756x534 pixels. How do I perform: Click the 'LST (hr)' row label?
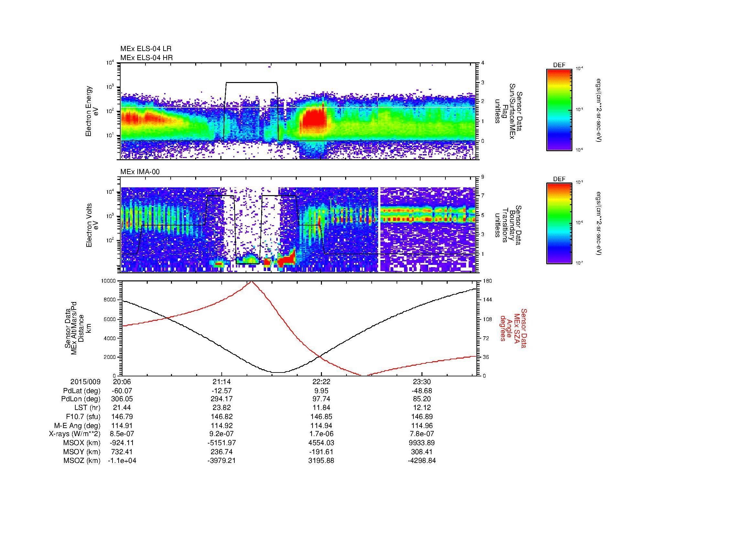[x=87, y=408]
